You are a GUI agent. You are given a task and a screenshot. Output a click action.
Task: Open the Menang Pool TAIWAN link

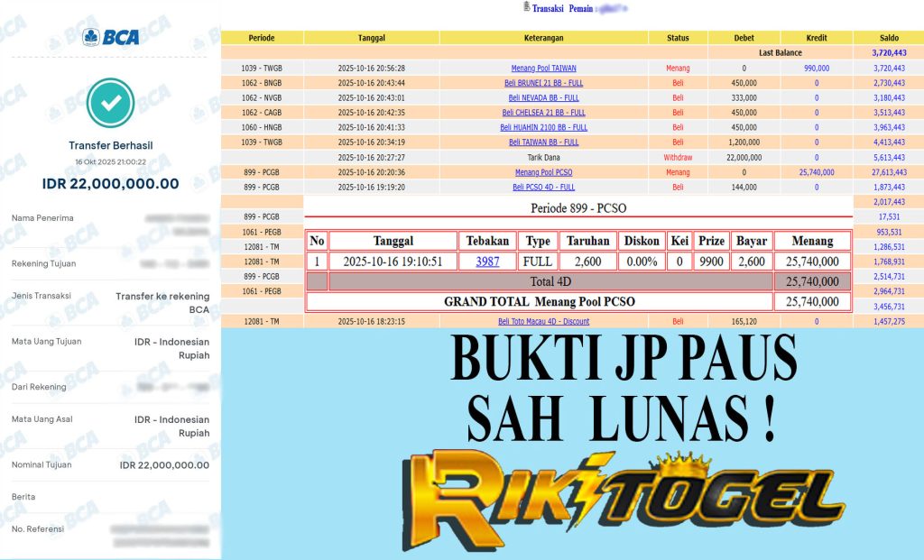coord(543,68)
